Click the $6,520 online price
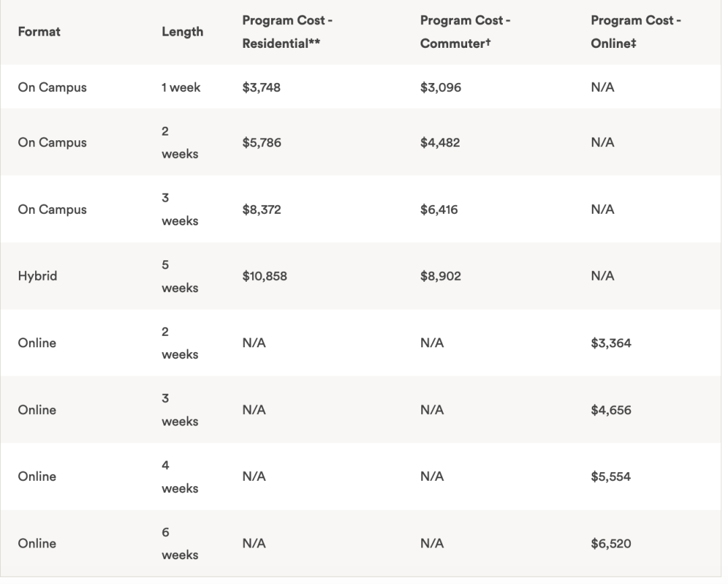This screenshot has height=584, width=728. 611,543
